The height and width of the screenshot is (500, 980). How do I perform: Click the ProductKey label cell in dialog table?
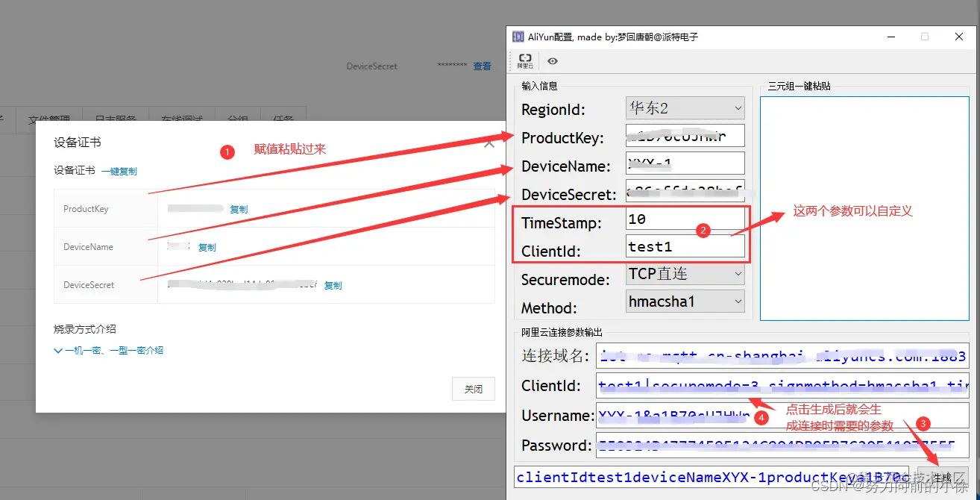pos(106,209)
